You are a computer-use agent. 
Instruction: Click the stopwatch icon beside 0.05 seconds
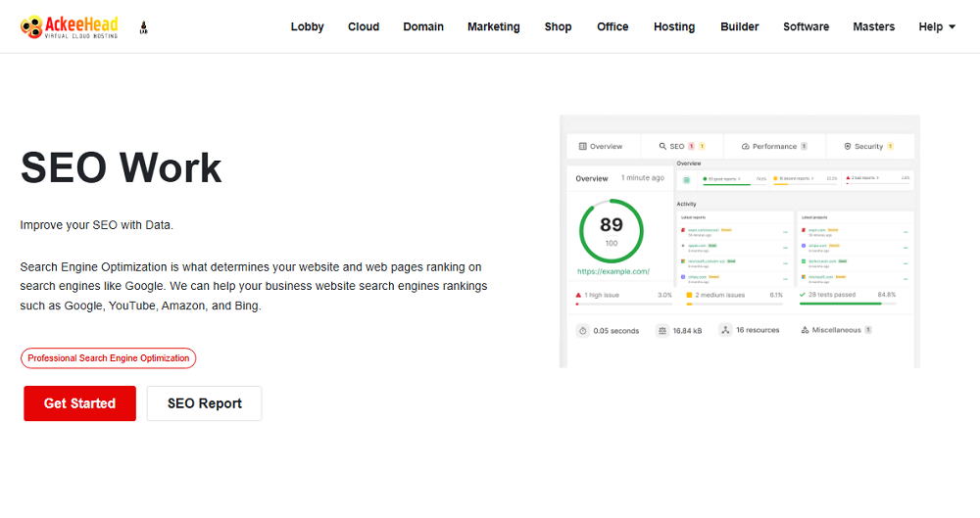pos(583,331)
